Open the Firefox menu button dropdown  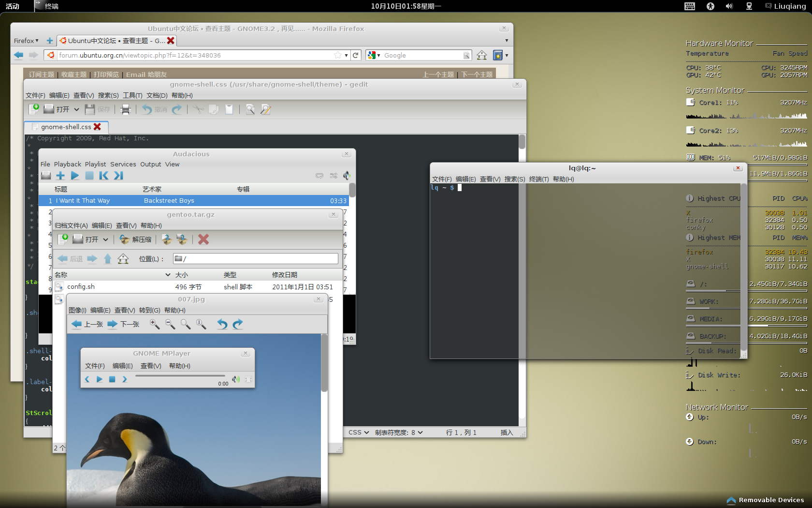[26, 41]
